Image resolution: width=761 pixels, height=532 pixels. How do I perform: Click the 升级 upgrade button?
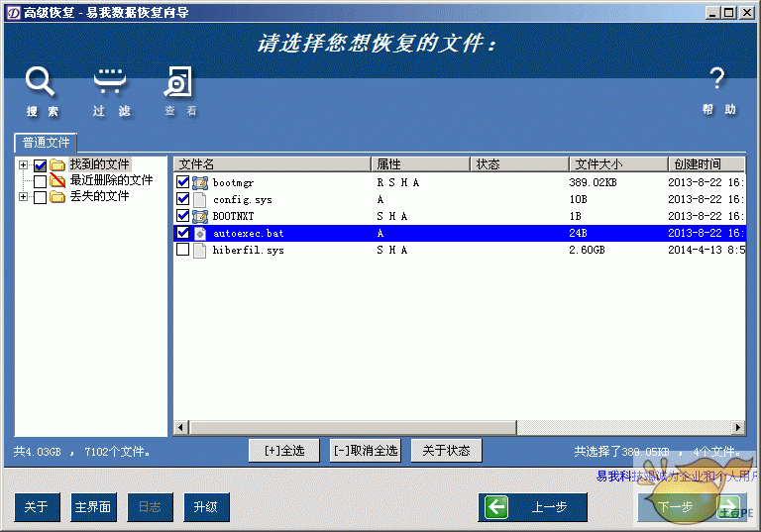(206, 507)
